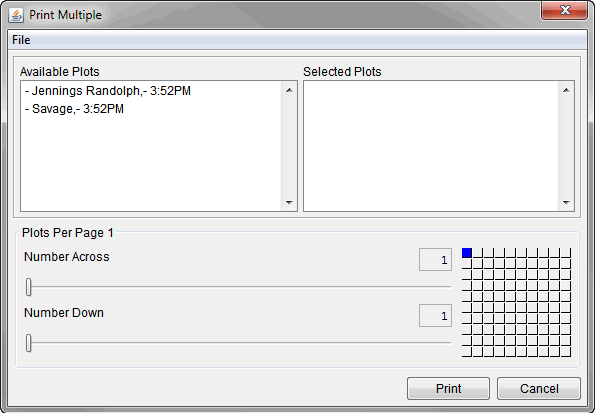Click the Cancel button
The width and height of the screenshot is (596, 415).
539,388
